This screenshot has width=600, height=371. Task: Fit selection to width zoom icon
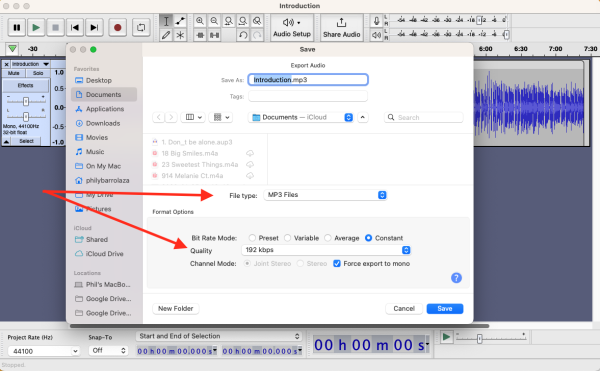228,21
